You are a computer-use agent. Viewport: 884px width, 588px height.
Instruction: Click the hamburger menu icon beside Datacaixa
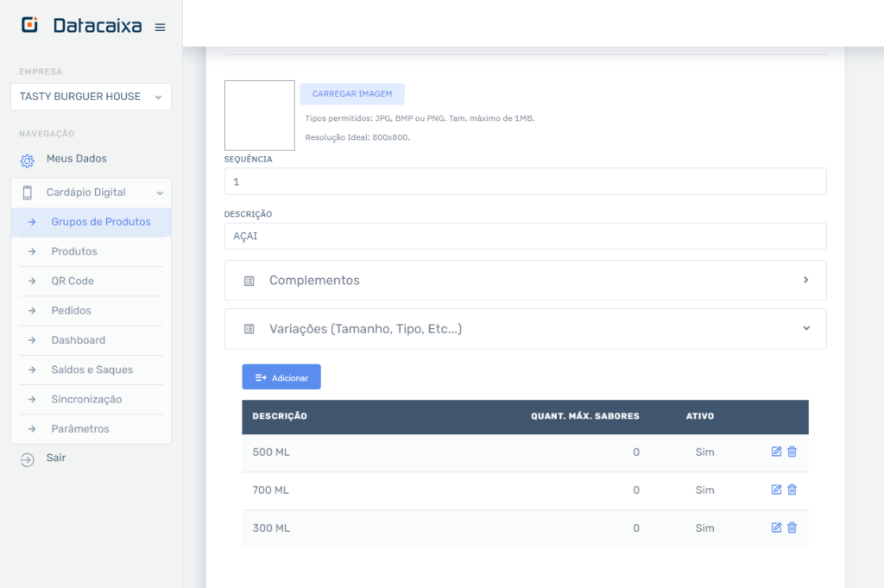click(x=160, y=28)
